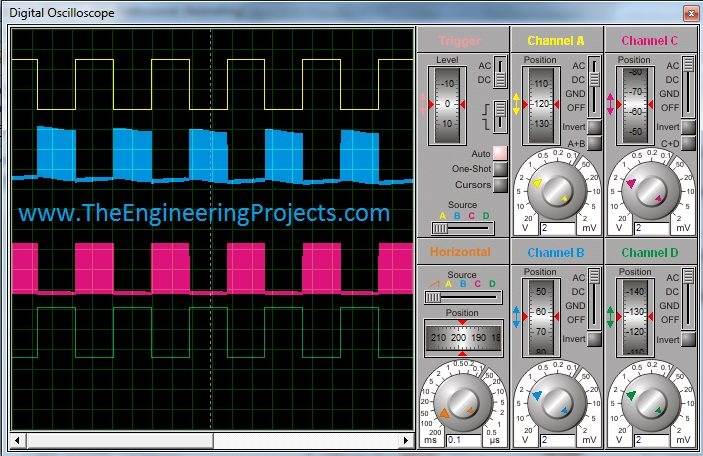Click the green Channel D position arrows

click(610, 317)
